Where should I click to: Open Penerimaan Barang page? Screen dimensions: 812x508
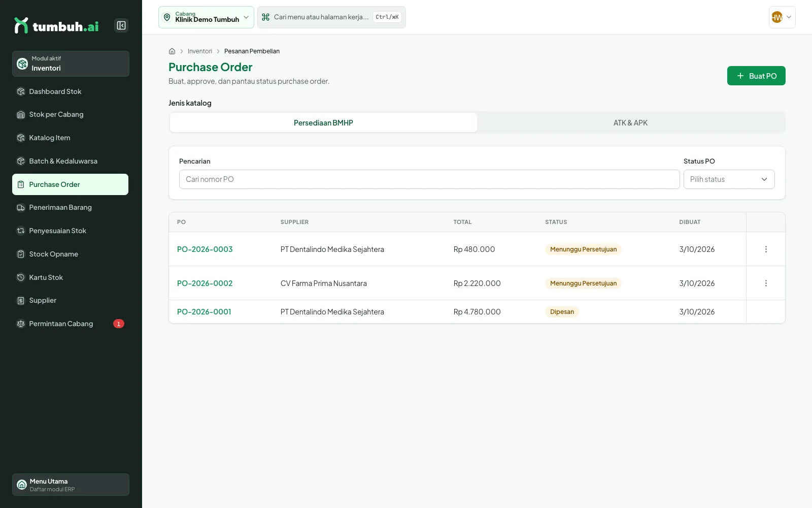coord(70,207)
